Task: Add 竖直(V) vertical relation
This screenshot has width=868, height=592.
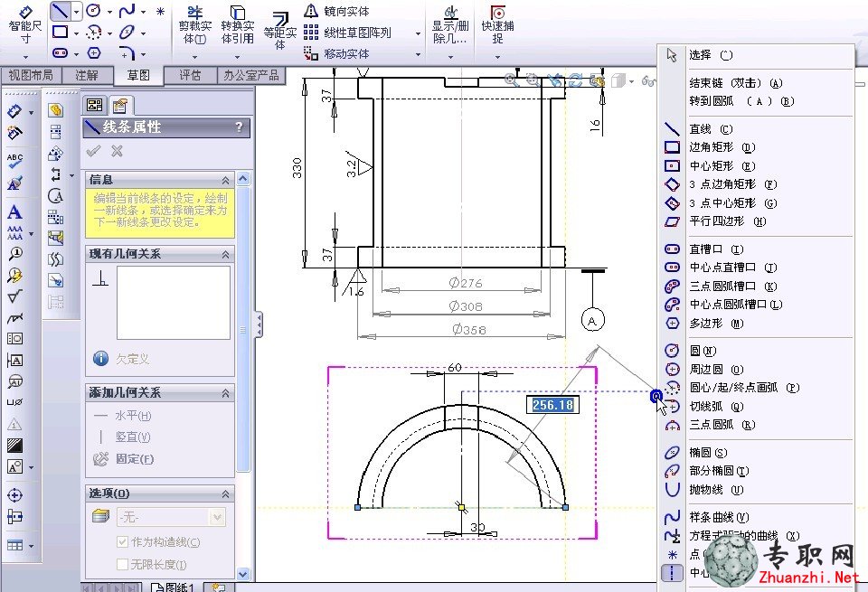Action: (122, 437)
